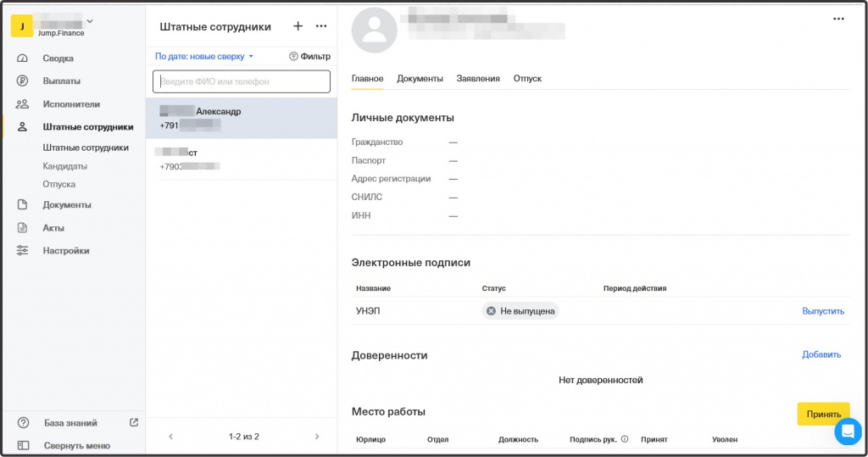Go to next page of the employee list
The height and width of the screenshot is (457, 868).
coord(317,437)
